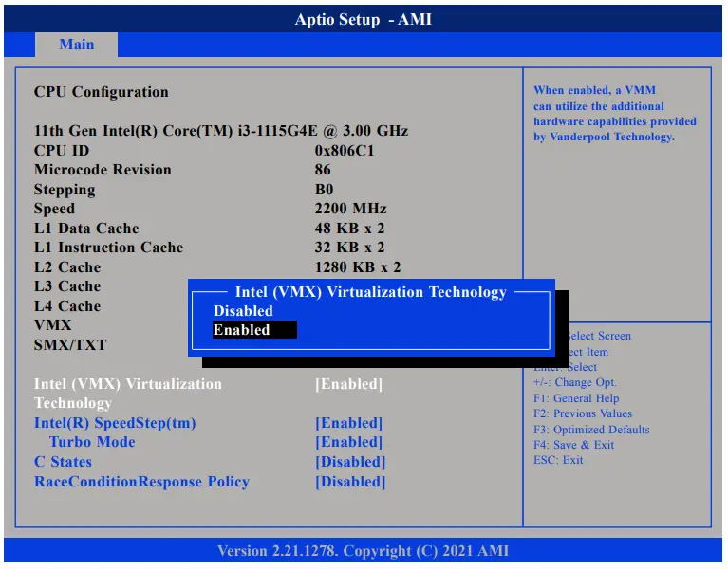The height and width of the screenshot is (569, 728).
Task: Click the Speed value 2200 MHz
Action: tap(350, 209)
